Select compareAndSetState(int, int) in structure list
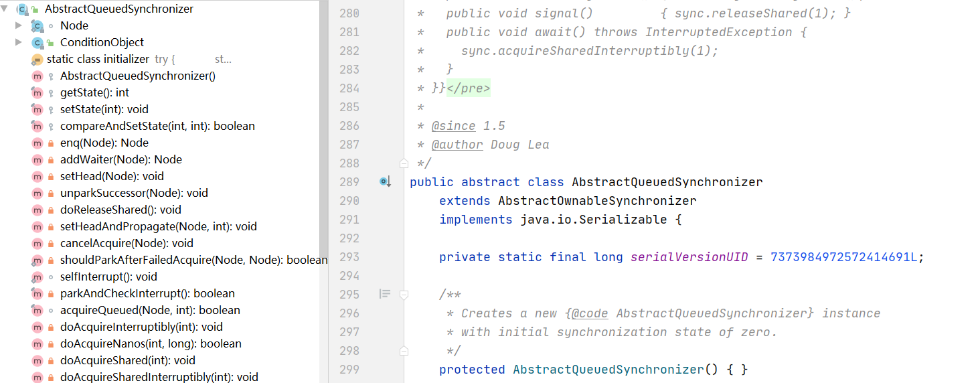Screen dimensions: 980x383 (157, 126)
